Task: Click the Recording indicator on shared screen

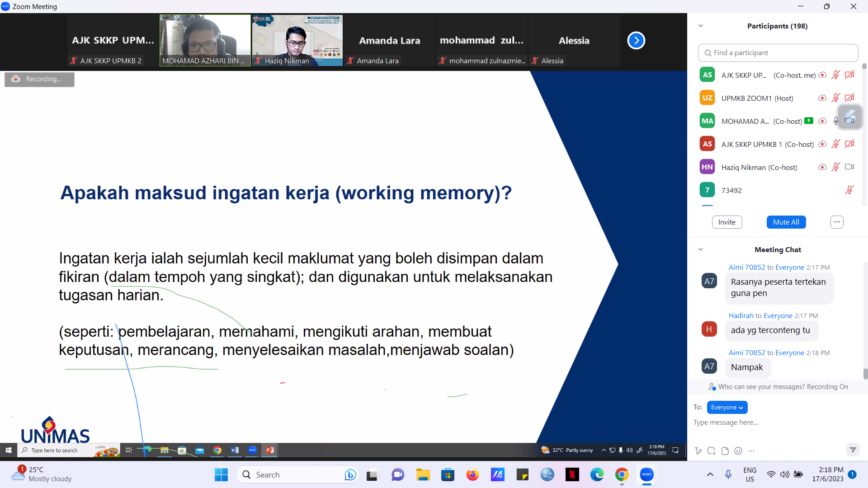Action: [x=39, y=79]
